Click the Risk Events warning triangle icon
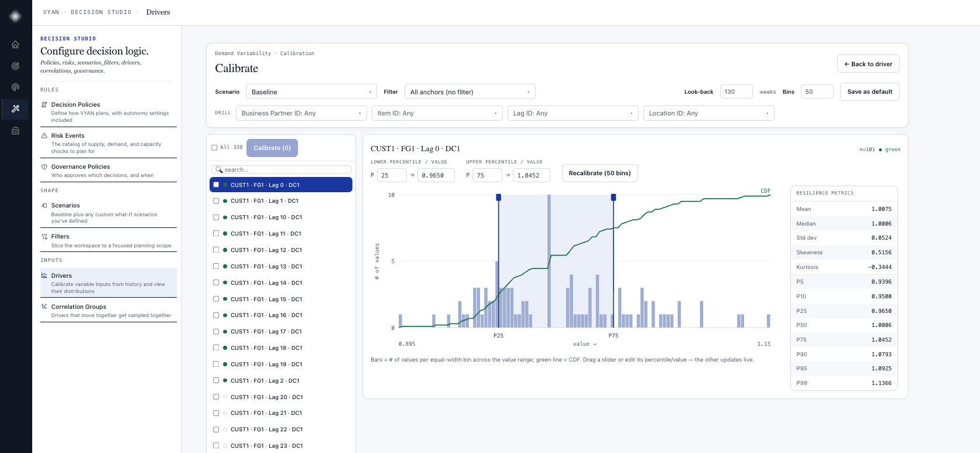 [44, 135]
